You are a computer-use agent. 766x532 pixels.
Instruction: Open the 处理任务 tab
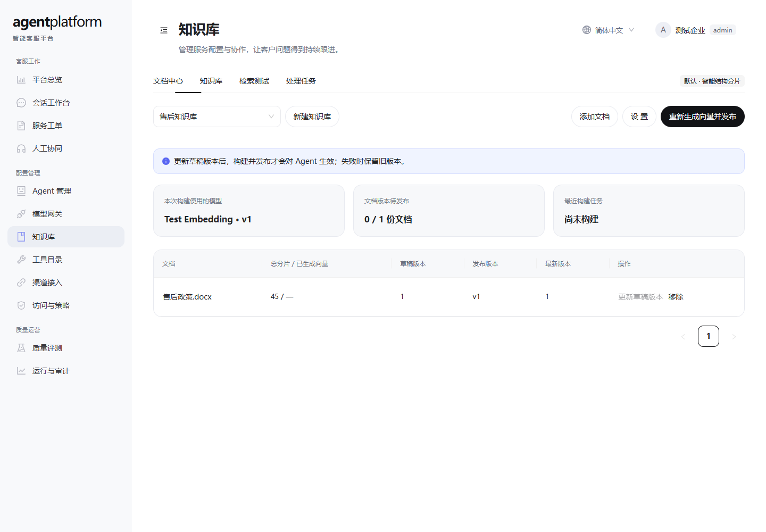pos(301,81)
